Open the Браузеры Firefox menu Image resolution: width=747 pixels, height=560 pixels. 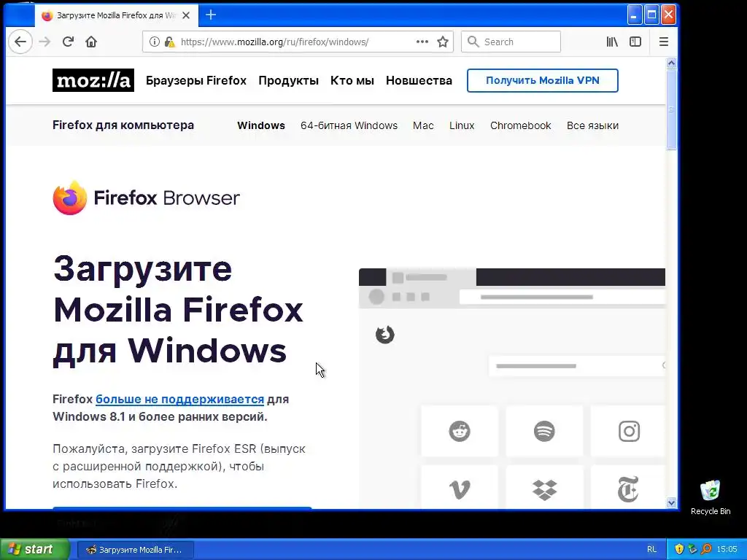[196, 80]
